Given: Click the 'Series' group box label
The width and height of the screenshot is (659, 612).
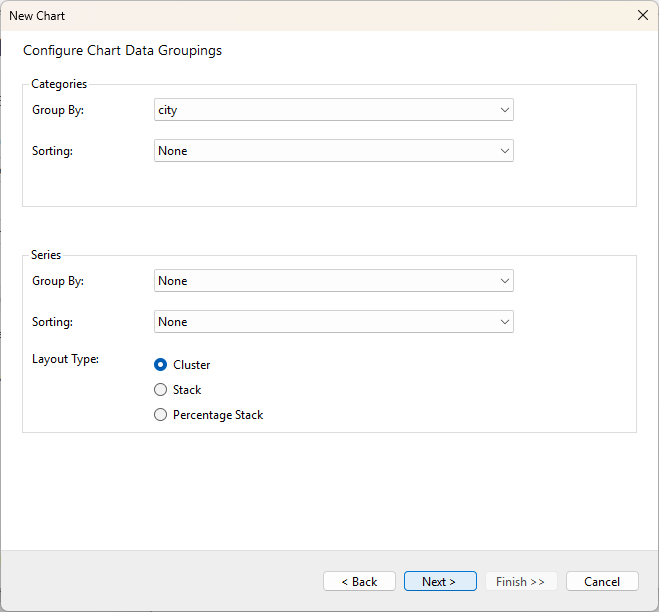Looking at the screenshot, I should (x=46, y=255).
